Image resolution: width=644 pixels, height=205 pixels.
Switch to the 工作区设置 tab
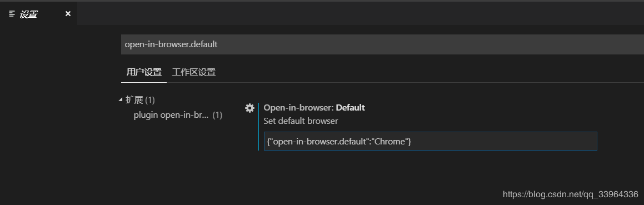click(x=194, y=72)
